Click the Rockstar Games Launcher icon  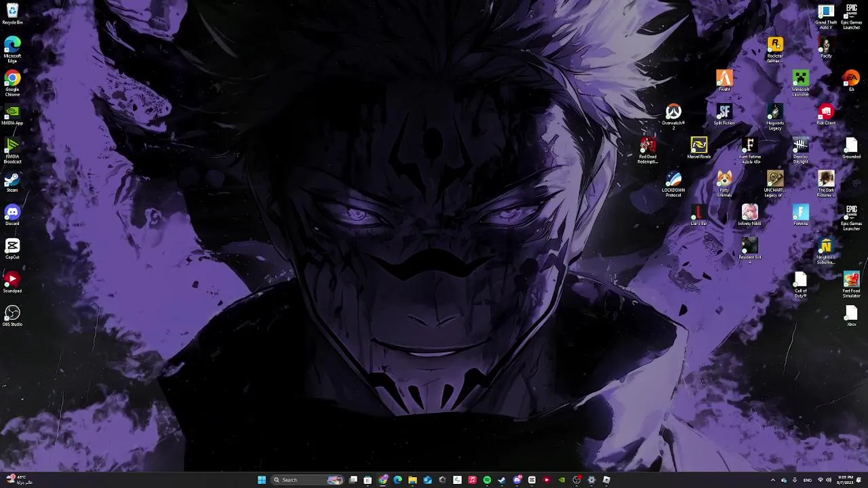[775, 49]
